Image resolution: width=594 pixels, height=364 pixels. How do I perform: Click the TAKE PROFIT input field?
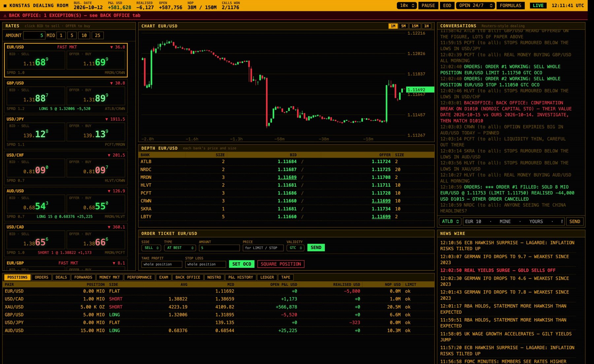[x=162, y=264]
